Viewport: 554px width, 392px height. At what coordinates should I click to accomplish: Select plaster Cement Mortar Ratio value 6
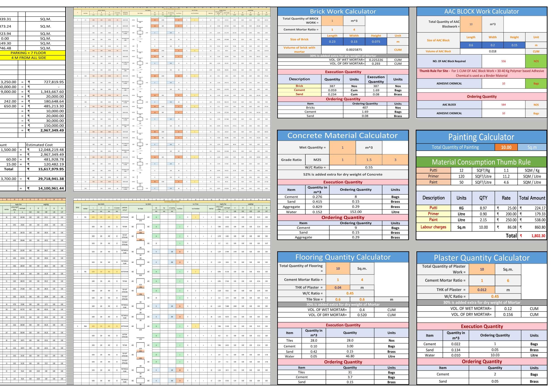pos(508,280)
